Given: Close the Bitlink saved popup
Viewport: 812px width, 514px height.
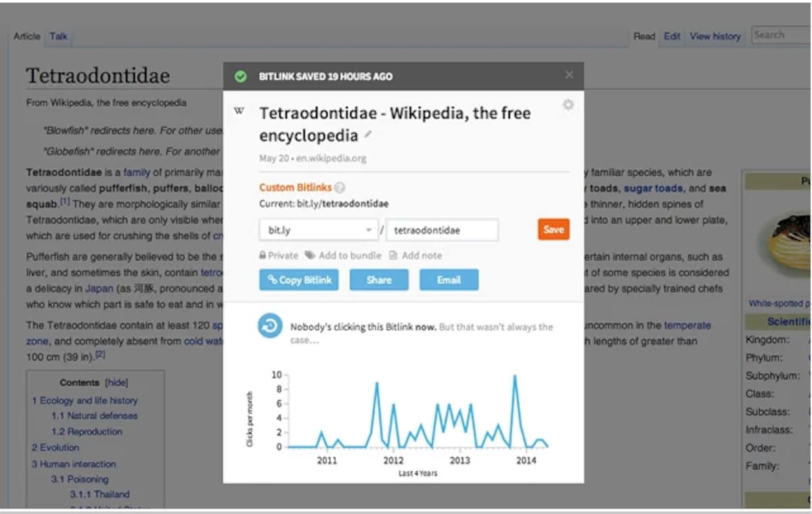Looking at the screenshot, I should pos(569,75).
